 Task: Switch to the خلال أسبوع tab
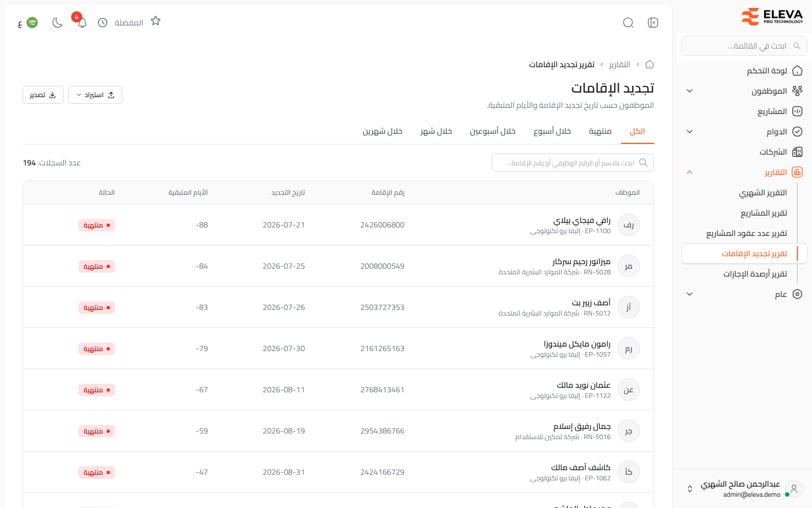pyautogui.click(x=552, y=132)
